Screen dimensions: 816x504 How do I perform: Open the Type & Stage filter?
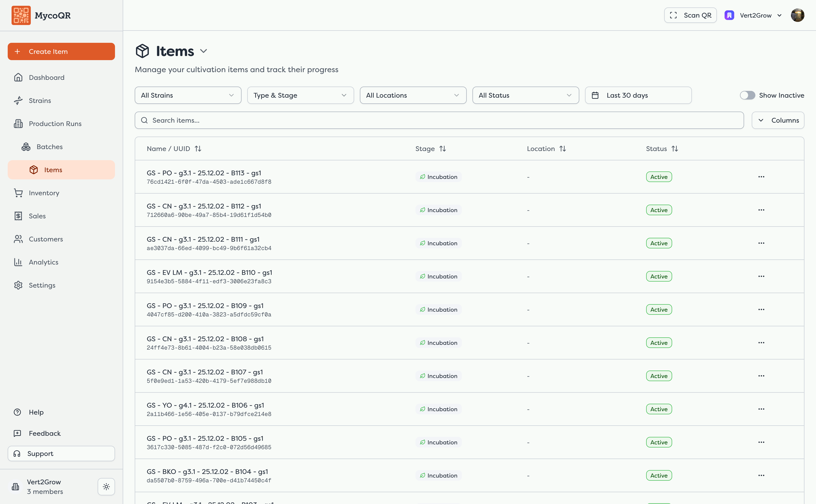point(300,95)
